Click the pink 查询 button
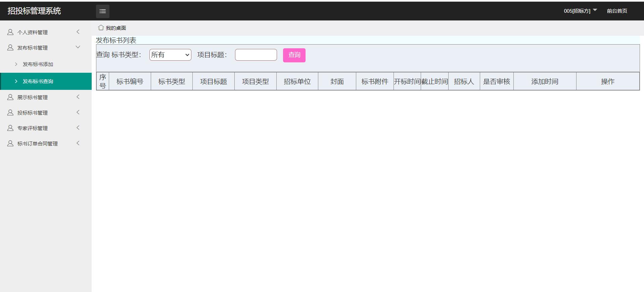This screenshot has width=644, height=292. click(x=294, y=55)
